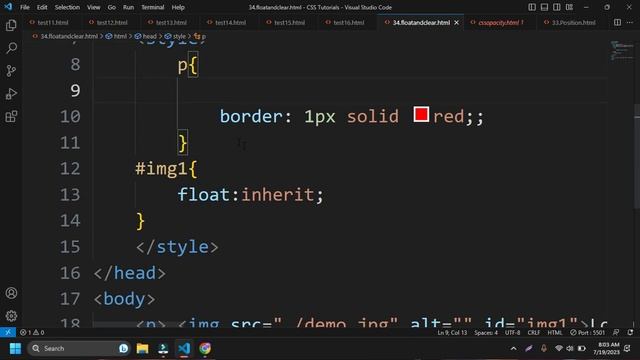640x360 pixels.
Task: Open the Explorer view in activity bar
Action: [11, 25]
